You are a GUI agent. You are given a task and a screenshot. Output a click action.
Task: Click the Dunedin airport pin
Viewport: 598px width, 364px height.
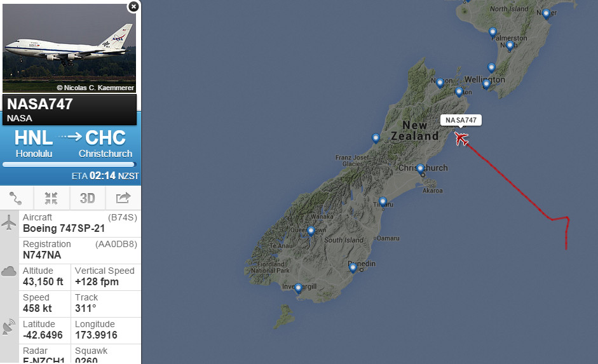353,267
